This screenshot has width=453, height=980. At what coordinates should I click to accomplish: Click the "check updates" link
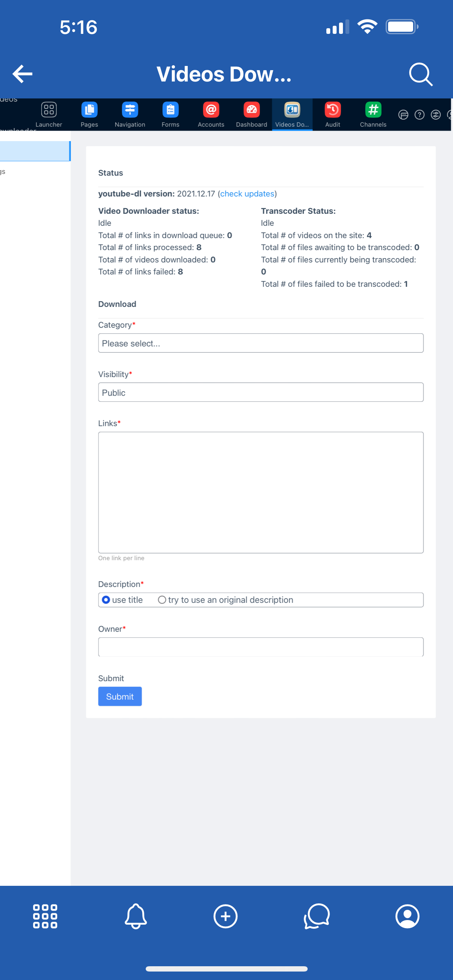[x=247, y=194]
